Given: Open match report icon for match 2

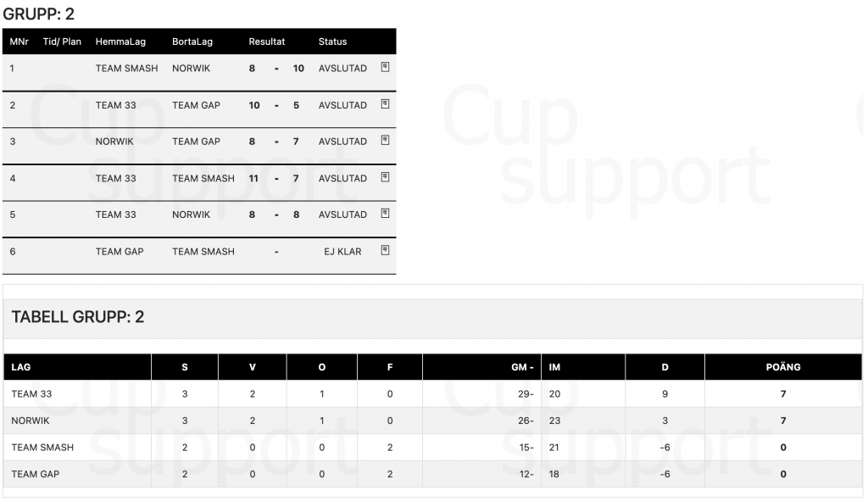Looking at the screenshot, I should click(386, 104).
